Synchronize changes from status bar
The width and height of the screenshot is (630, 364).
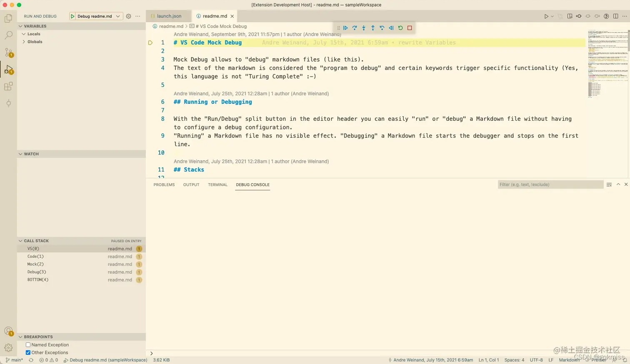(x=31, y=360)
